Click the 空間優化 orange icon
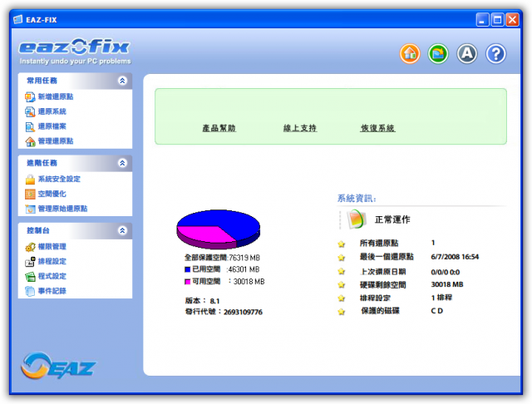The width and height of the screenshot is (532, 404). pyautogui.click(x=30, y=194)
